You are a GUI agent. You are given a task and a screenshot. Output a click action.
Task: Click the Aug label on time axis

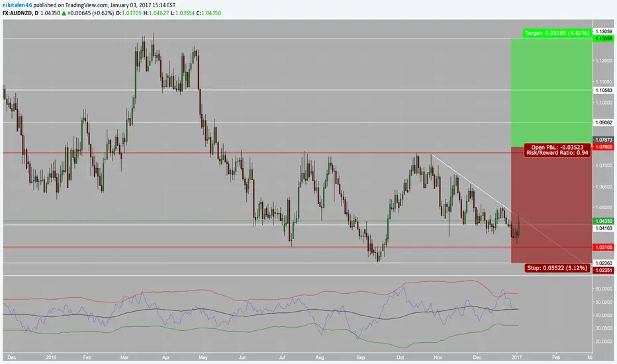[x=320, y=357]
